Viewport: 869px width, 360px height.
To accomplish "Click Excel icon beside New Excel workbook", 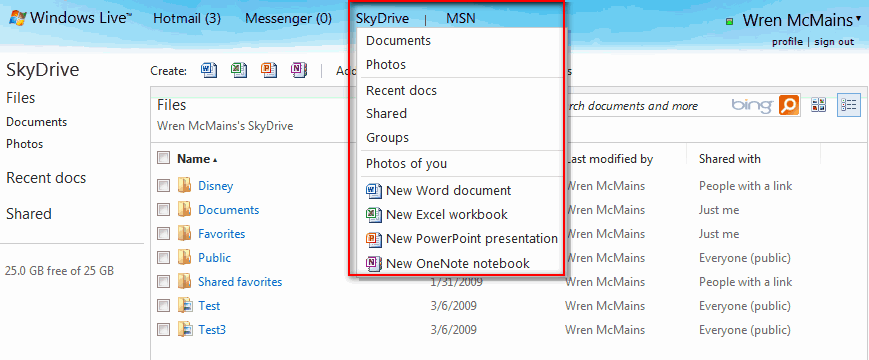I will point(374,215).
